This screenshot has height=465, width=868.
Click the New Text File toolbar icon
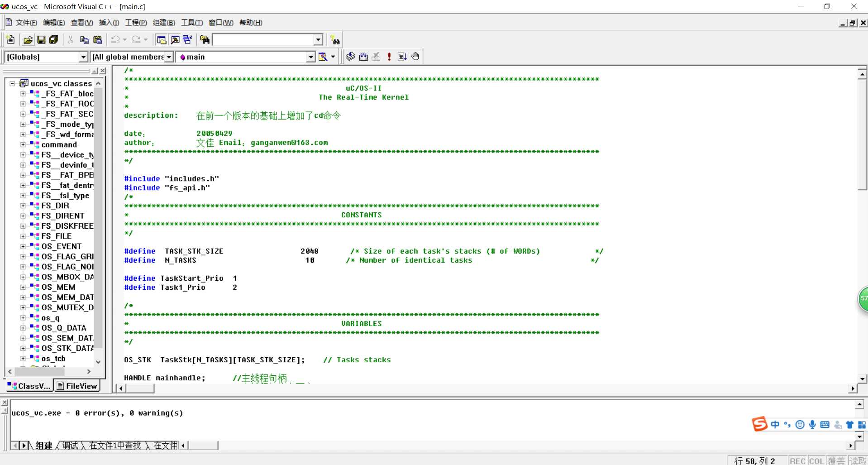[10, 40]
